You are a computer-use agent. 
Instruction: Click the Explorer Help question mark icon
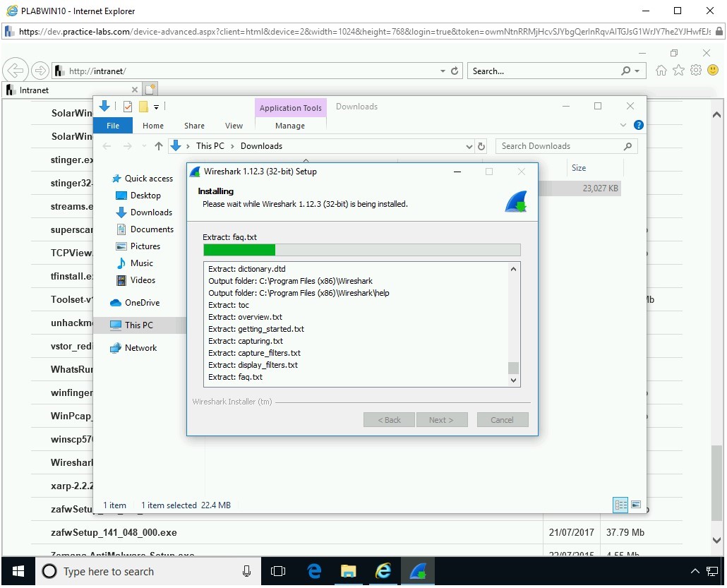(639, 125)
